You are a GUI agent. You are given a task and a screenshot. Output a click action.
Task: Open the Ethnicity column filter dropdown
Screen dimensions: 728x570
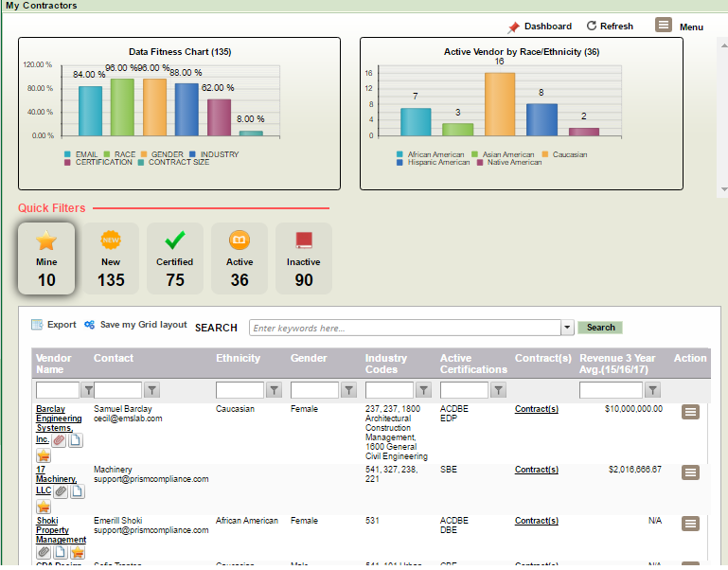point(275,390)
